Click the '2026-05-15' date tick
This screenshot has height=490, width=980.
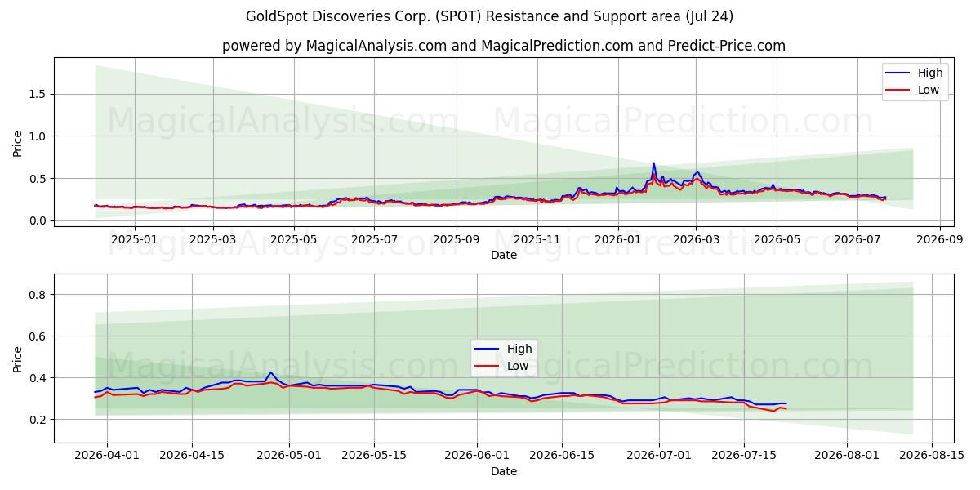point(374,456)
